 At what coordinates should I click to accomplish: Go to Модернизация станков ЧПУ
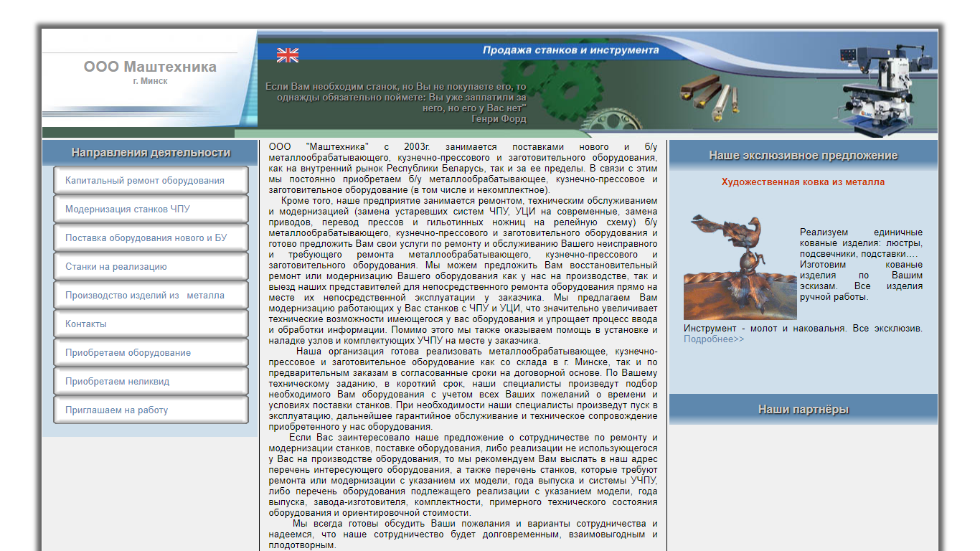coord(151,209)
